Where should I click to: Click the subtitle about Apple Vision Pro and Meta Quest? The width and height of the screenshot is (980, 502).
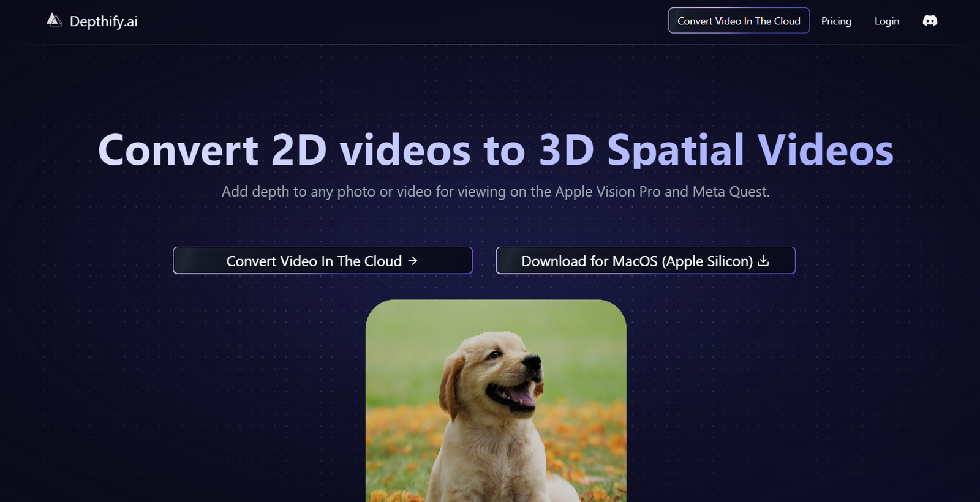click(x=496, y=192)
